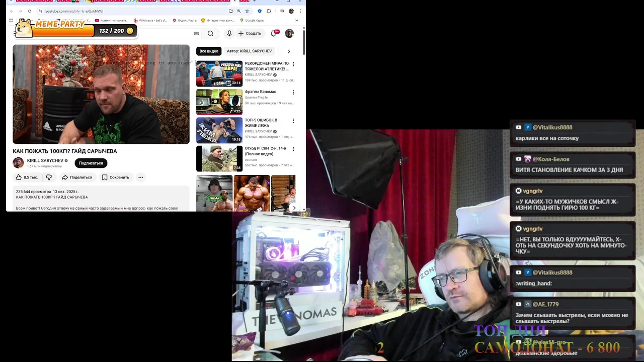Click the KIRILL SARYCHEV channel avatar

18,163
